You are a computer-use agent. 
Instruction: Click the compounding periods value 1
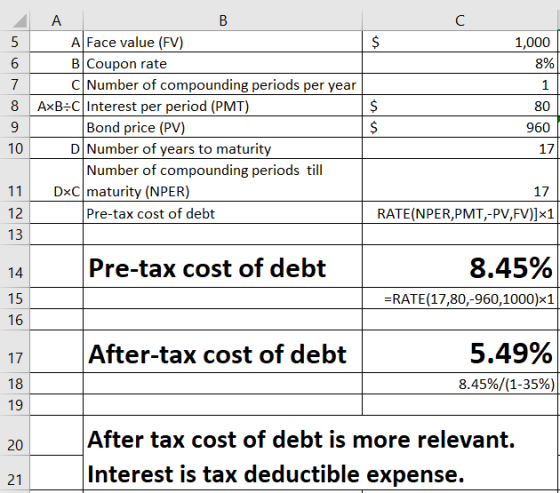tap(460, 84)
